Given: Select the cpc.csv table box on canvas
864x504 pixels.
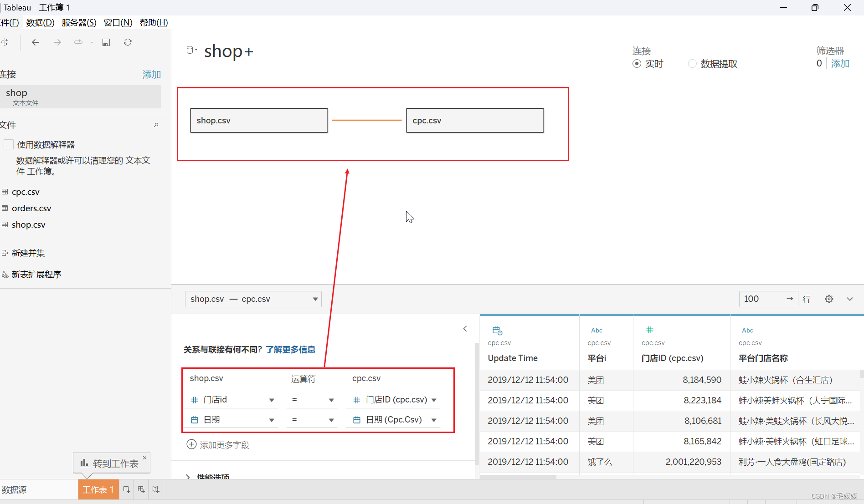Looking at the screenshot, I should pyautogui.click(x=475, y=120).
